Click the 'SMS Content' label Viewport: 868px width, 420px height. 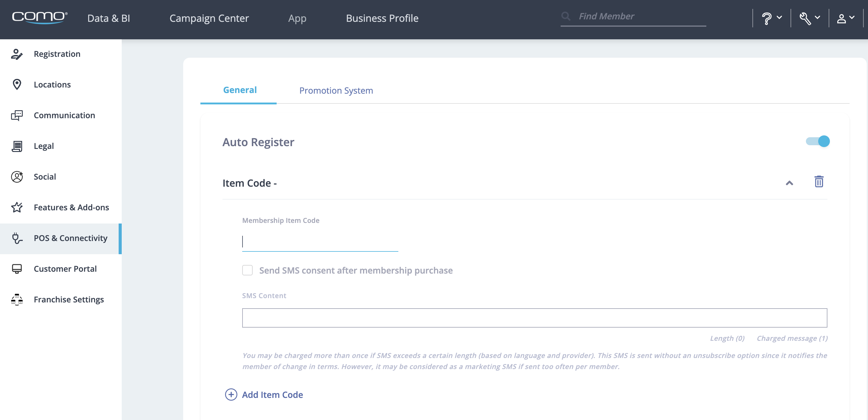coord(264,295)
